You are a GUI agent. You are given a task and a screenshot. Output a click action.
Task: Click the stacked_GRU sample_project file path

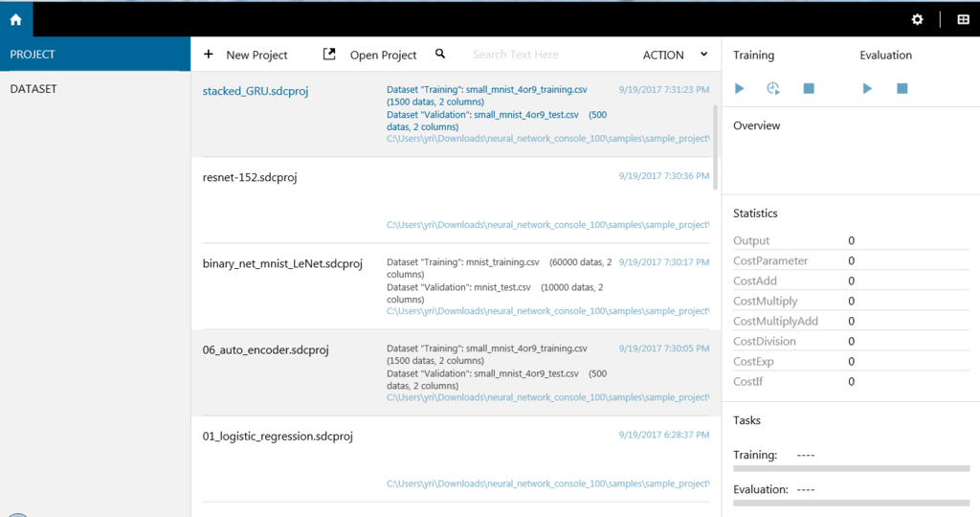tap(548, 139)
